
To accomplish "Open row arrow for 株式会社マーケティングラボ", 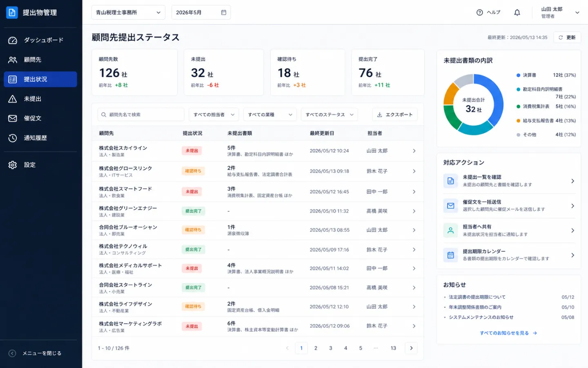I will (x=414, y=326).
